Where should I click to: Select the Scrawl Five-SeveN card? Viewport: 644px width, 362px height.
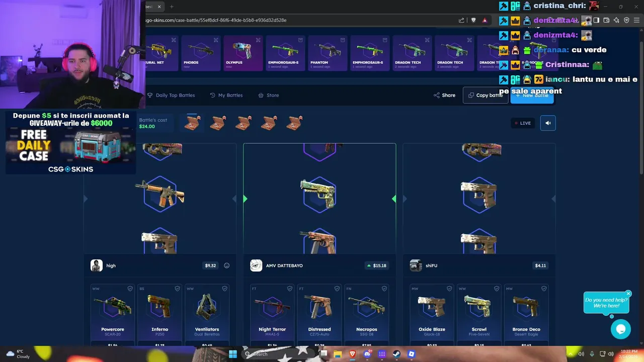coord(479,315)
